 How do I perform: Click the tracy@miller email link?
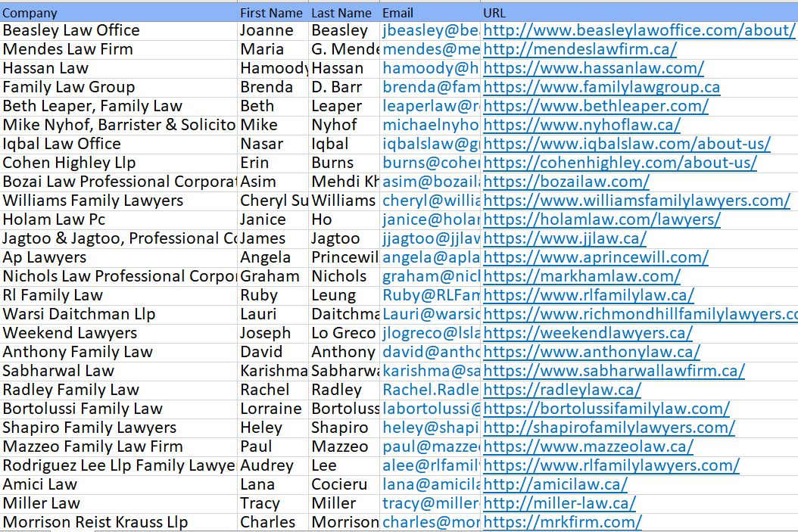point(431,503)
